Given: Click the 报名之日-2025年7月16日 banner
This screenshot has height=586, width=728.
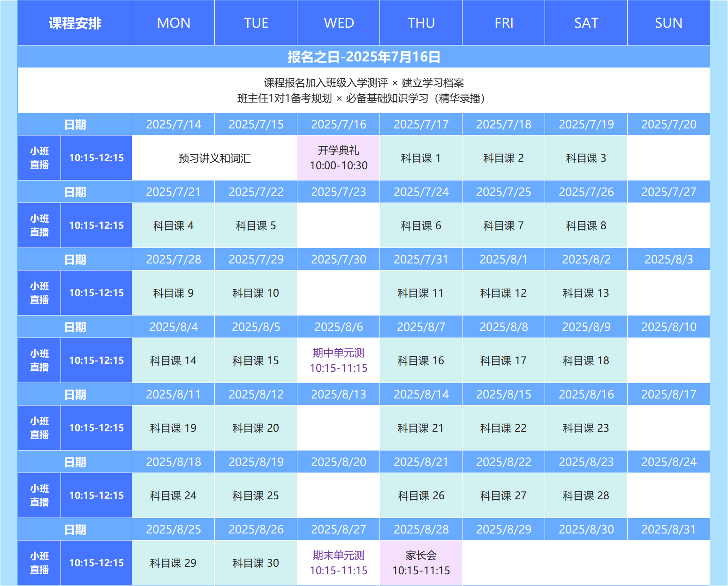Looking at the screenshot, I should [x=364, y=57].
